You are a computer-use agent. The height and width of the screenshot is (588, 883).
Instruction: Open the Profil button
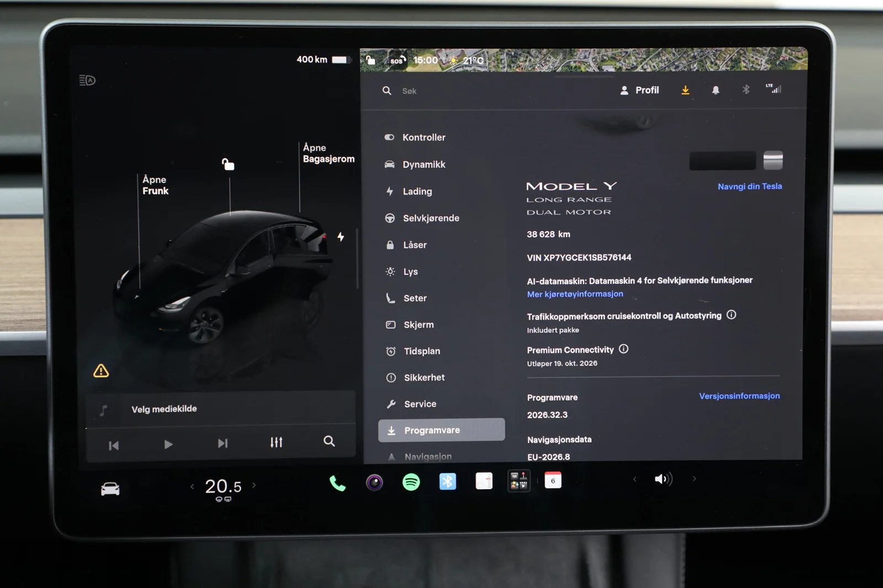(640, 90)
